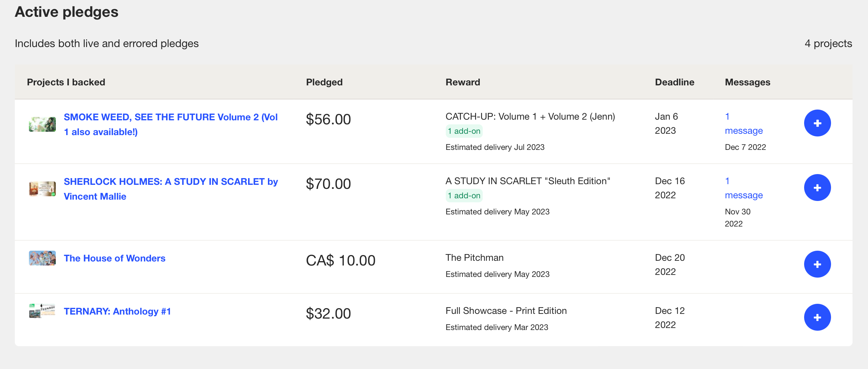Click the Deadline column header
The height and width of the screenshot is (369, 868).
[675, 82]
